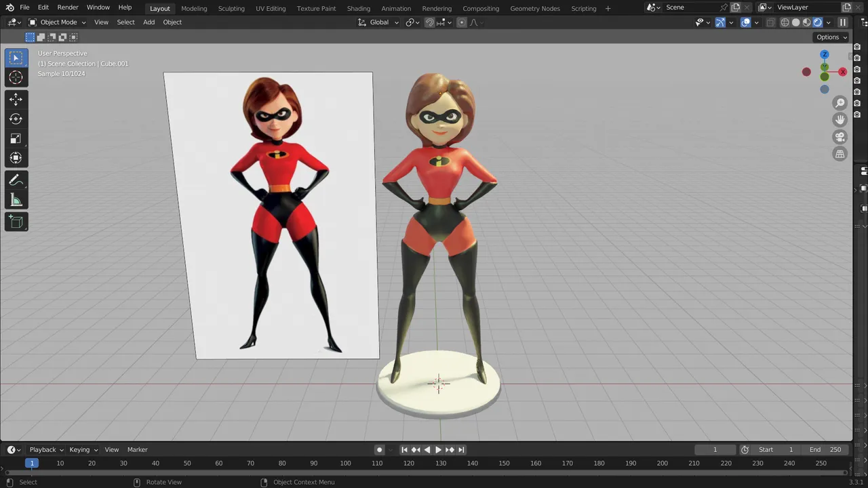Open the editor type dropdown in viewport header

[14, 22]
